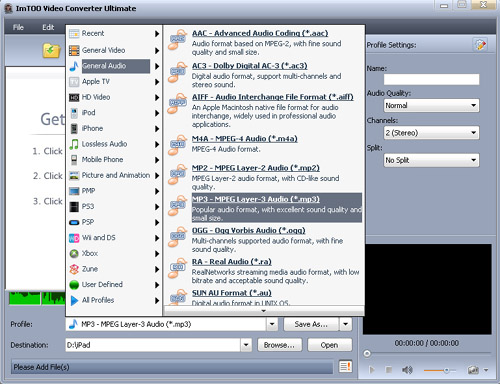This screenshot has height=384, width=500.
Task: Click the profile Name input field
Action: pyautogui.click(x=431, y=79)
